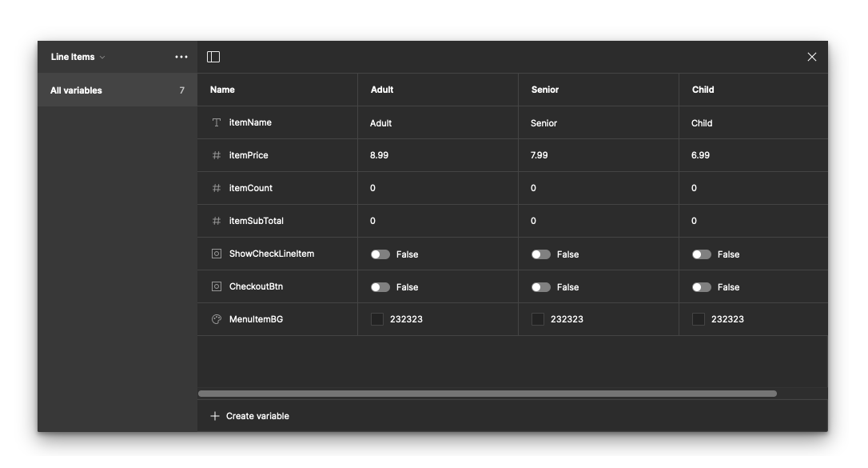The height and width of the screenshot is (468, 868).
Task: Select All variables group in sidebar
Action: click(x=117, y=90)
